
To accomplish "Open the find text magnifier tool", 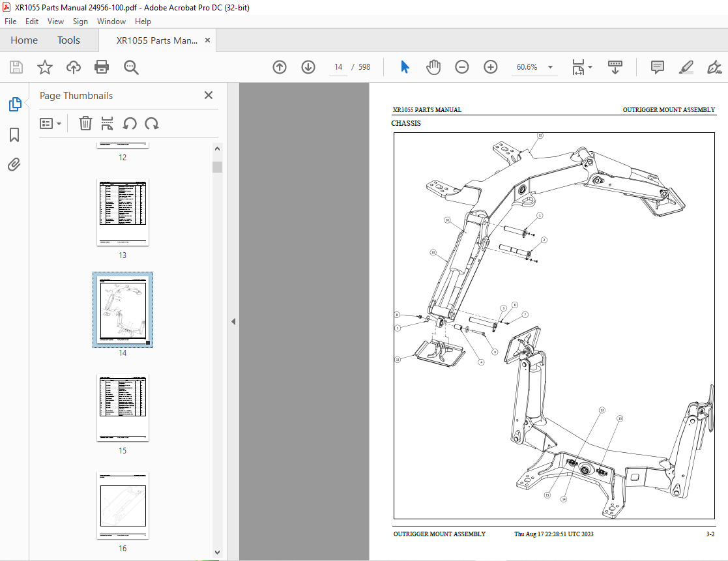I will coord(131,67).
